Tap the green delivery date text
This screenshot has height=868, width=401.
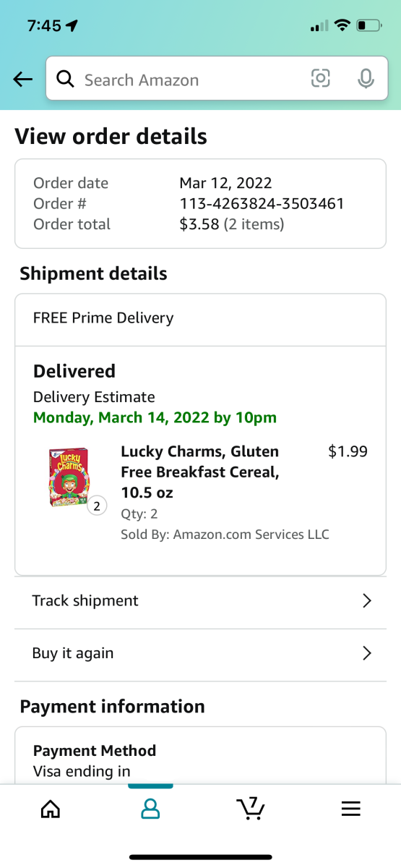point(155,418)
